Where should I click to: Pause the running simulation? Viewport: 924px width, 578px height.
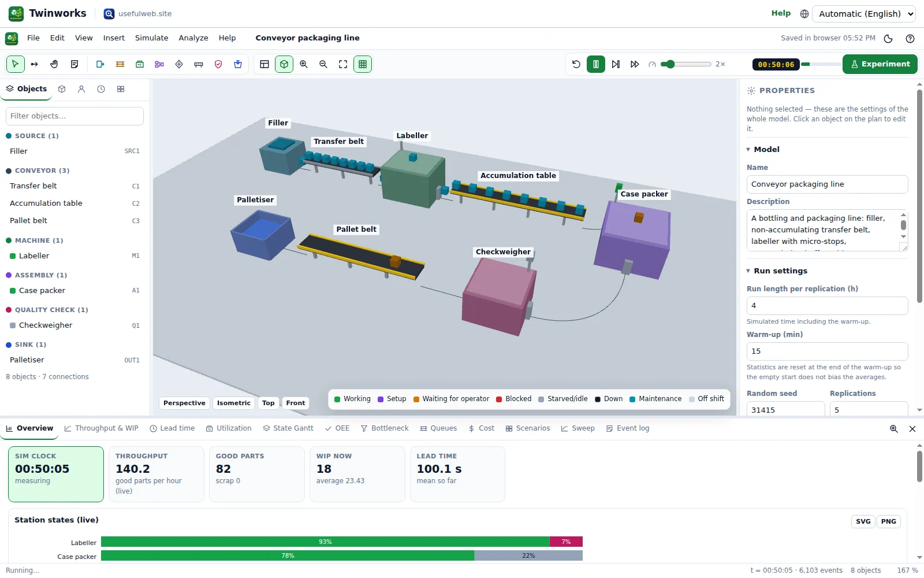coord(596,64)
